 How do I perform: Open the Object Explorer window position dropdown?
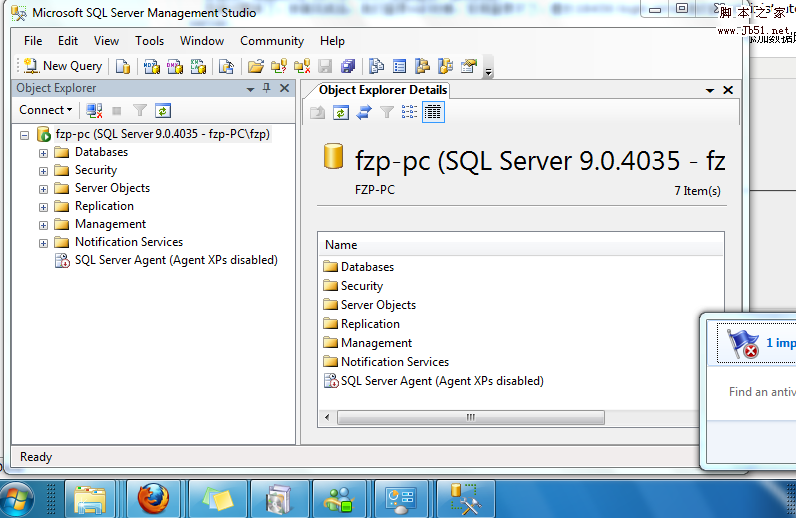[x=250, y=89]
